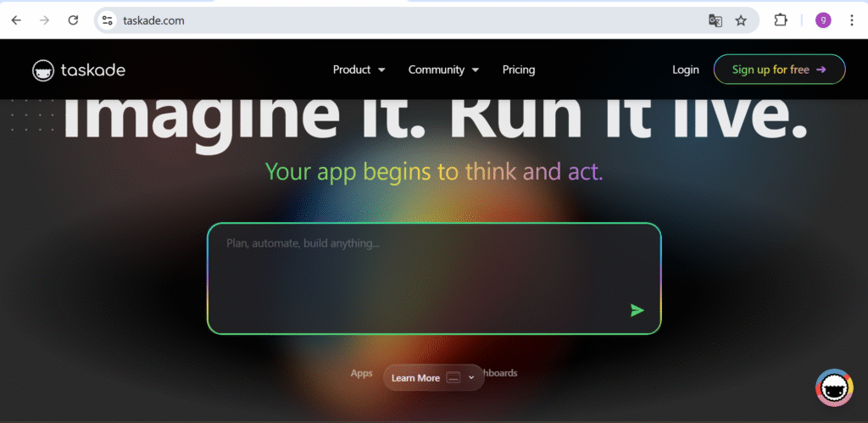Expand the chevron next to Learn More
The image size is (868, 423).
[x=471, y=377]
